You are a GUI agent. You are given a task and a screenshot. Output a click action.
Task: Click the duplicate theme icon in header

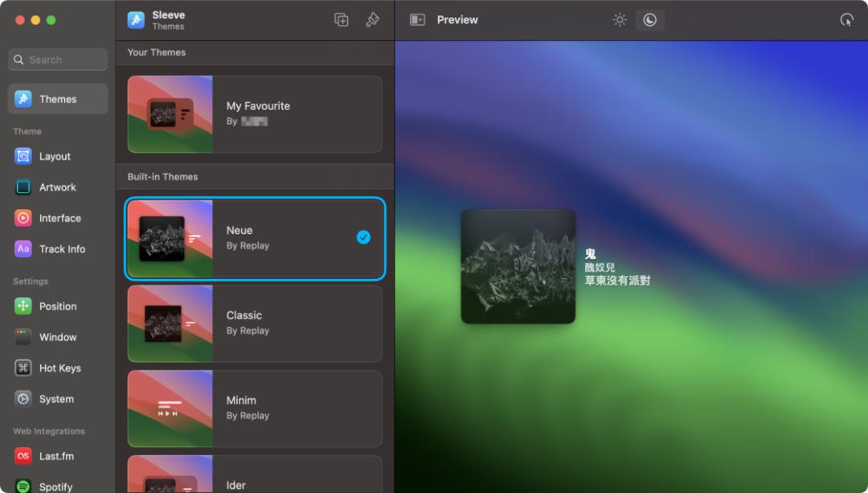(342, 19)
